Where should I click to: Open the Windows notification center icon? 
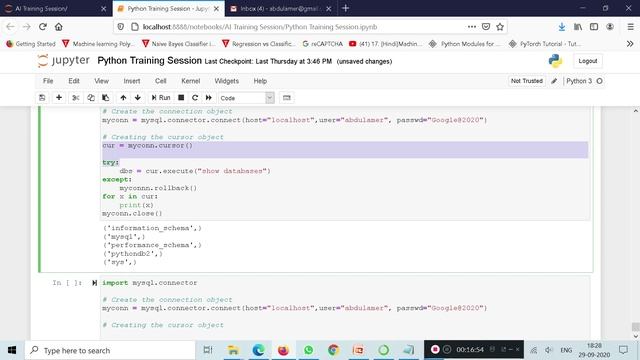pos(623,350)
